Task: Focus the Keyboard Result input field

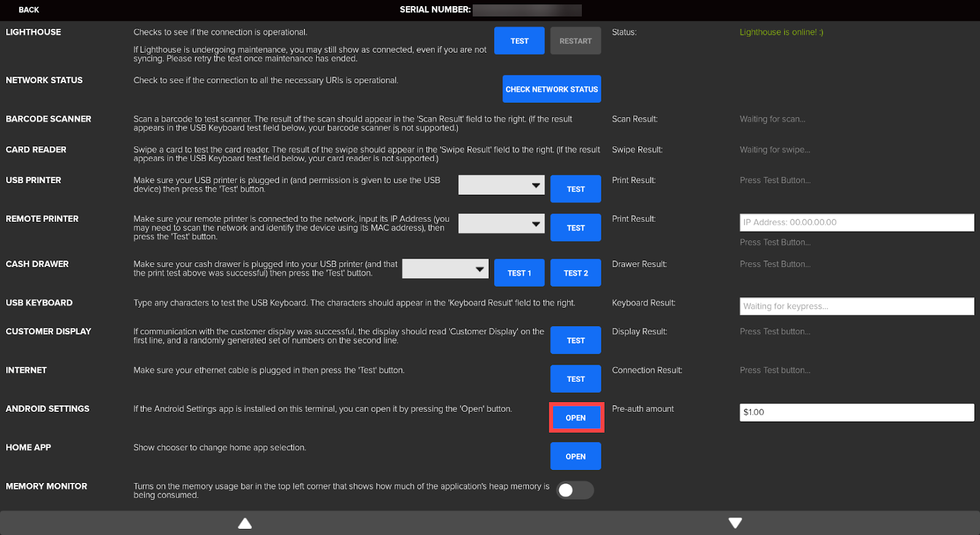Action: pos(856,306)
